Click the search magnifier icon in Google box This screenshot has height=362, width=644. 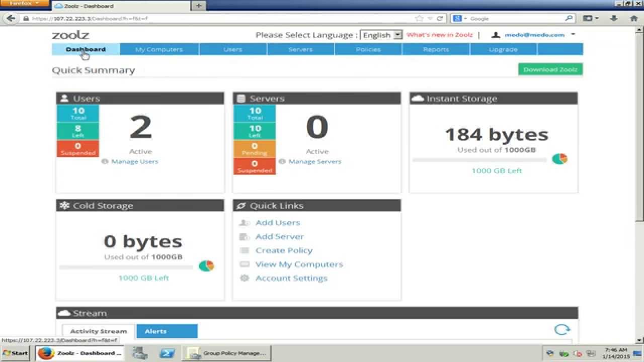569,19
